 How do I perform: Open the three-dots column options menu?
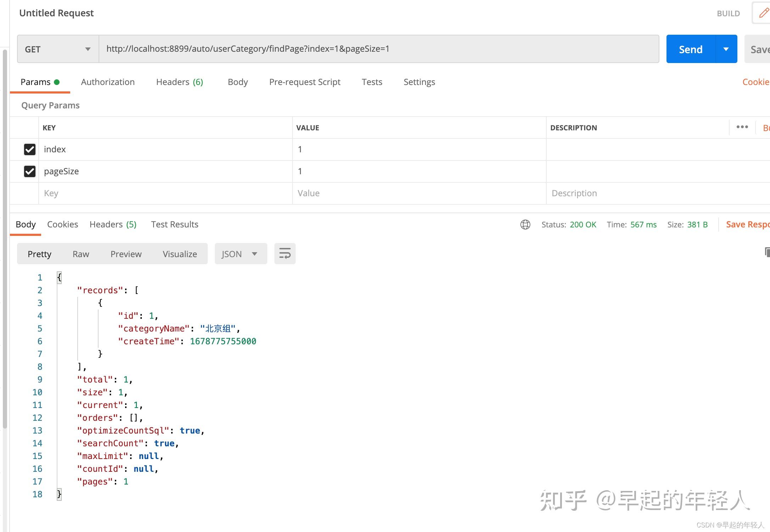742,127
